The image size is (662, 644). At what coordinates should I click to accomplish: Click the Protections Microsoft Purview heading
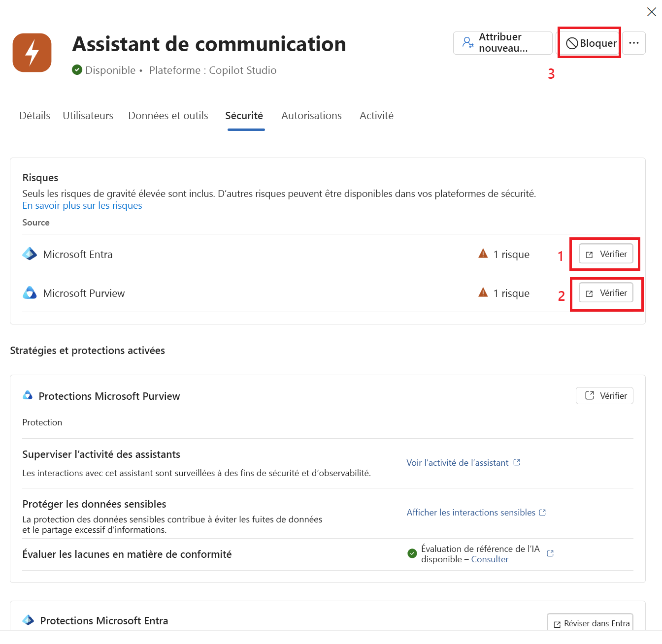click(109, 396)
